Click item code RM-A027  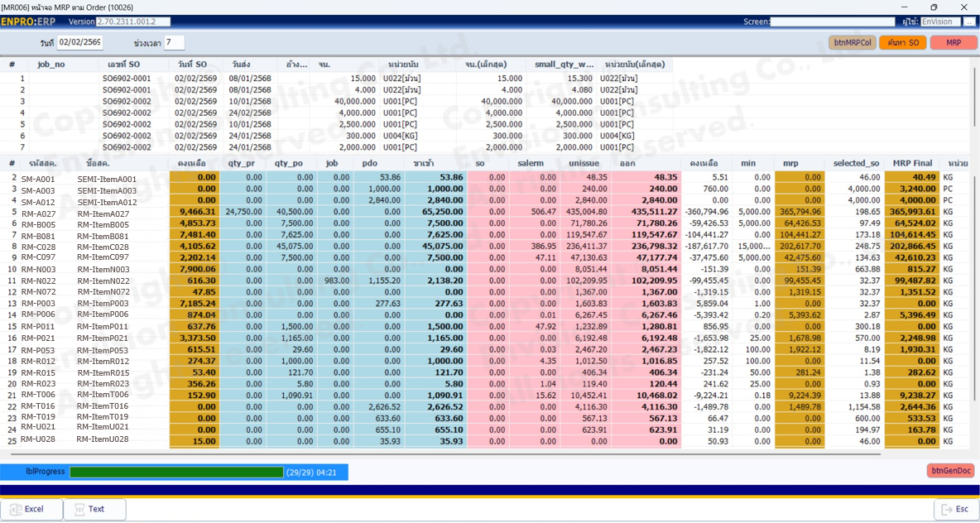[x=38, y=213]
